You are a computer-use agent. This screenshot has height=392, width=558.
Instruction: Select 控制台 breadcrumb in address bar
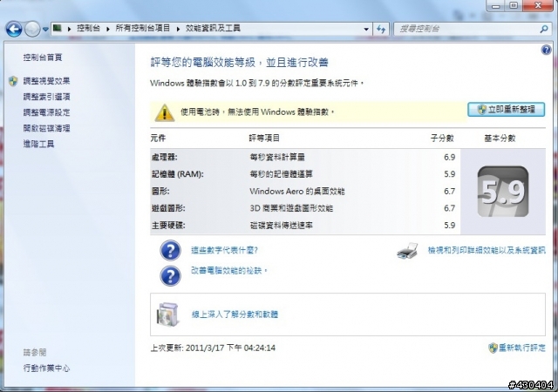89,28
